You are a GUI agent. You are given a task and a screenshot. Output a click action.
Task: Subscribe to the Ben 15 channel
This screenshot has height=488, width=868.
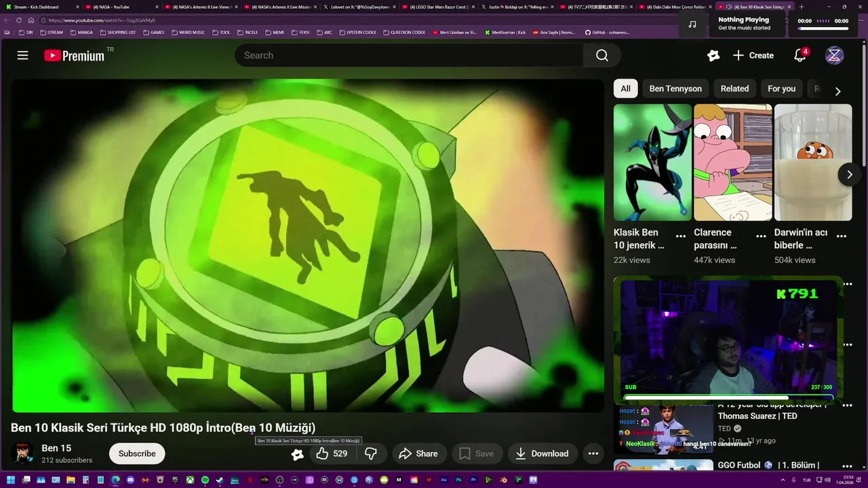tap(137, 453)
